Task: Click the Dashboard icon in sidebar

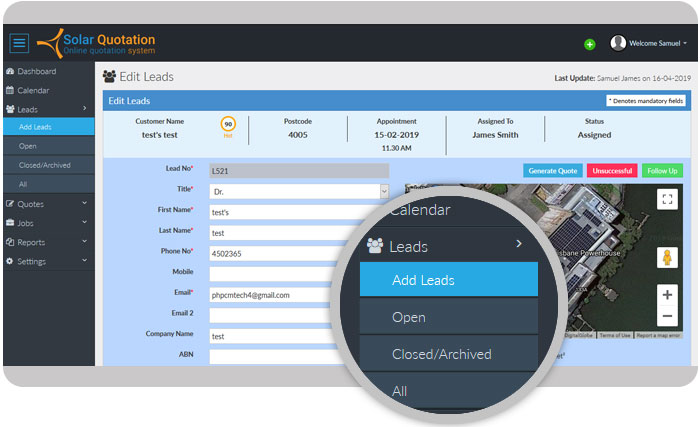Action: point(10,71)
